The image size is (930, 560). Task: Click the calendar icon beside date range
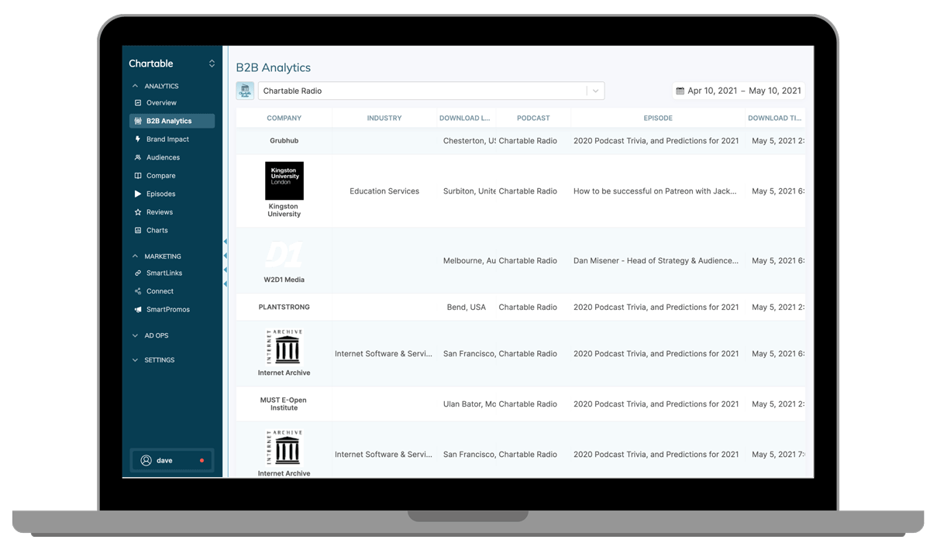pos(680,91)
